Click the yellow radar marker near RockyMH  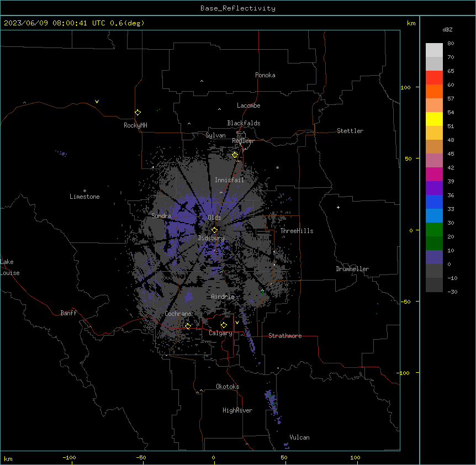pos(137,113)
